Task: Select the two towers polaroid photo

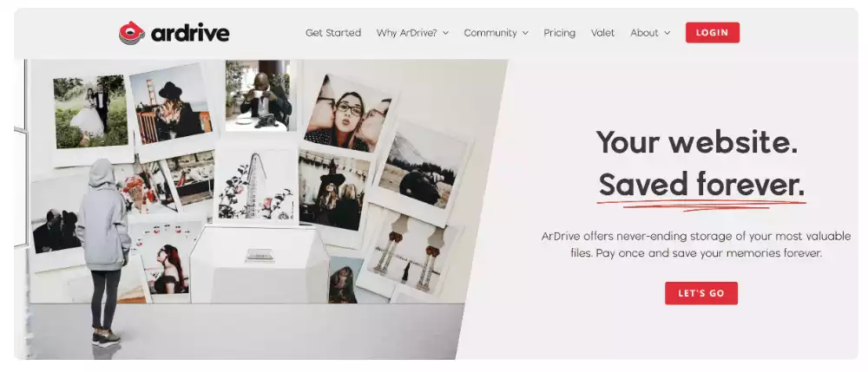Action: 411,254
